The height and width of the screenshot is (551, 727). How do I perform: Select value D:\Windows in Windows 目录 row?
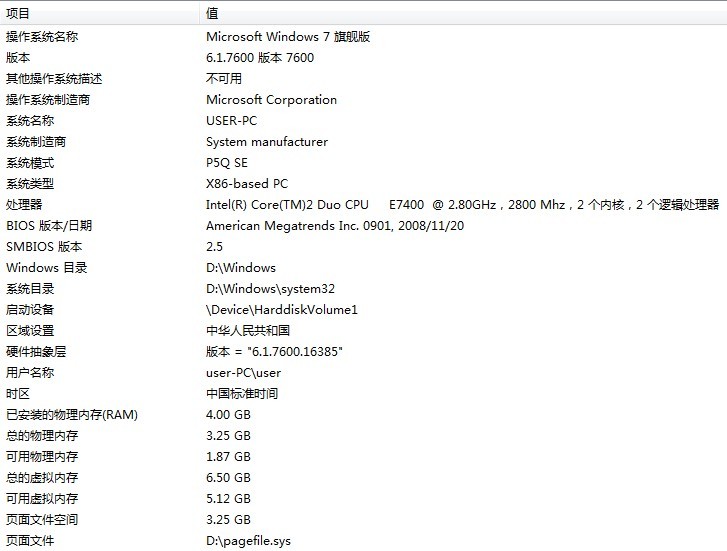(x=241, y=268)
